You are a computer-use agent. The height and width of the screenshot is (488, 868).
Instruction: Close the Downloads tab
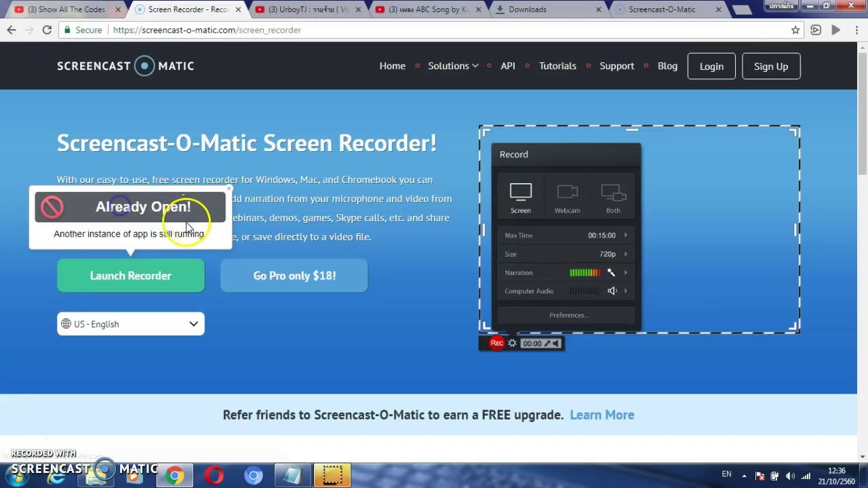(x=599, y=9)
